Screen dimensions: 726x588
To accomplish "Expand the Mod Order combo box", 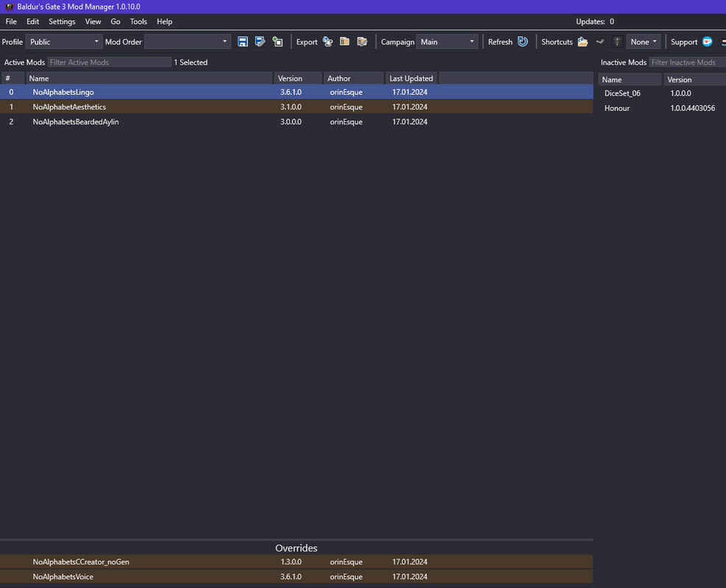I will (188, 42).
